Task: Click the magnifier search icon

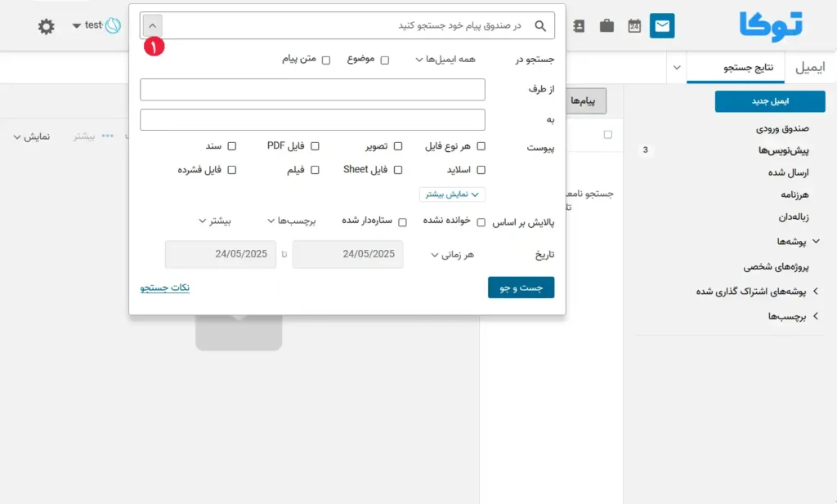Action: pyautogui.click(x=540, y=25)
